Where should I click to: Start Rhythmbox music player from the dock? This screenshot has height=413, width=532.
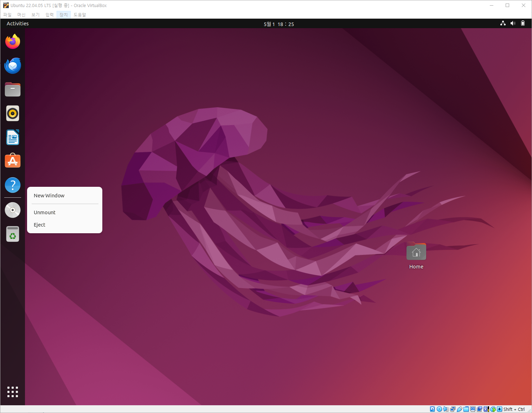(13, 113)
